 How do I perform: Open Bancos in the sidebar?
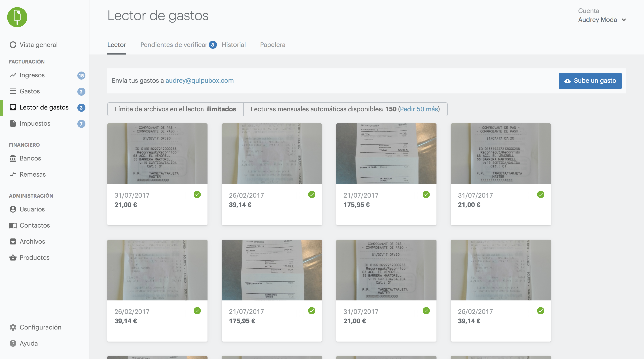pyautogui.click(x=30, y=158)
